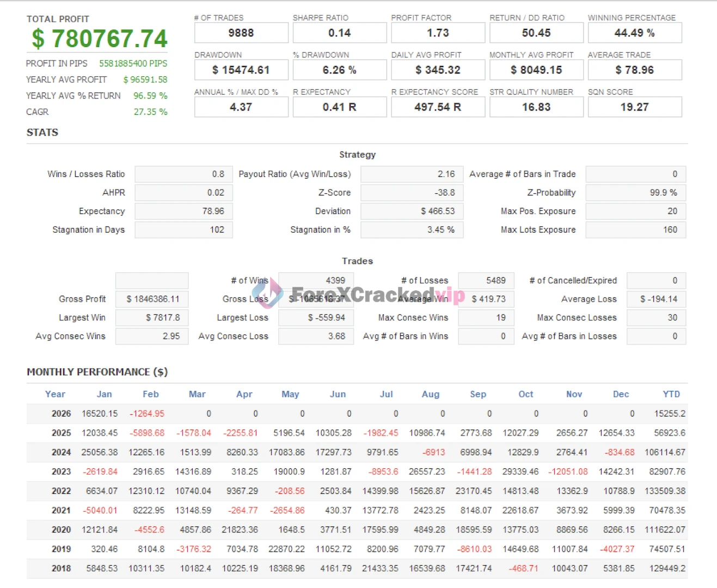Select the Stagnation in Days value 102
The height and width of the screenshot is (588, 717).
click(184, 230)
